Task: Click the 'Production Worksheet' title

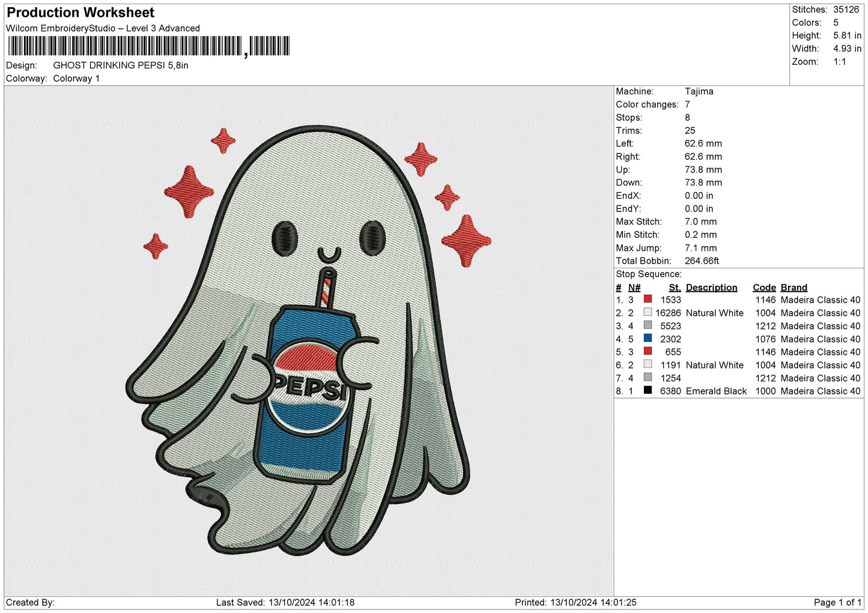Action: 80,13
